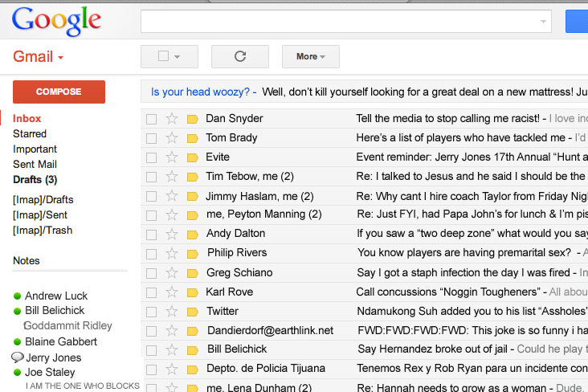
Task: Select the Andy Dalton email checkbox
Action: click(x=152, y=235)
